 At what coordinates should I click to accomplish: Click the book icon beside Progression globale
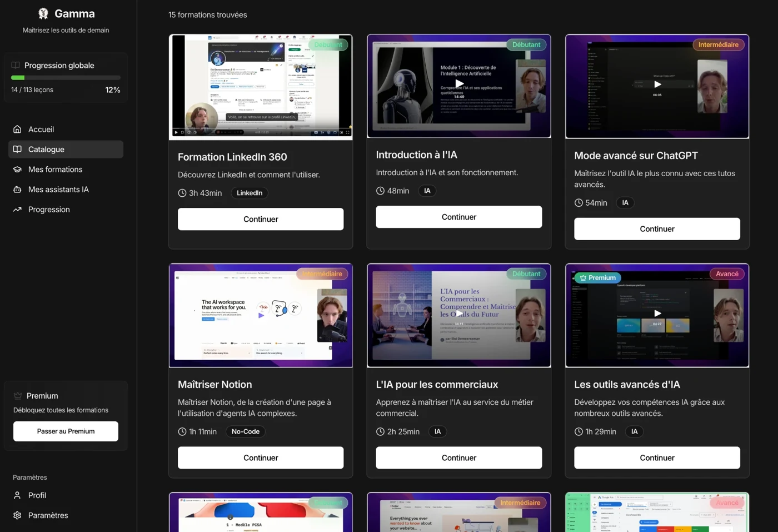16,65
